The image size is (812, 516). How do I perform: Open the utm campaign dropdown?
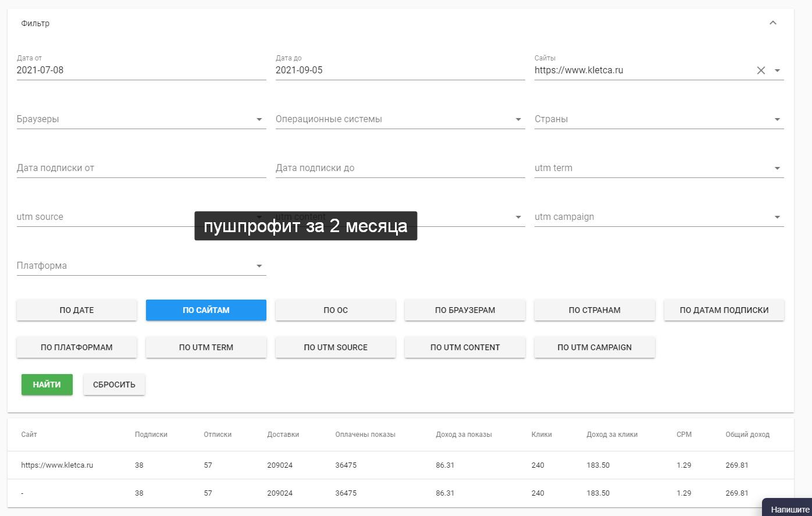coord(659,217)
